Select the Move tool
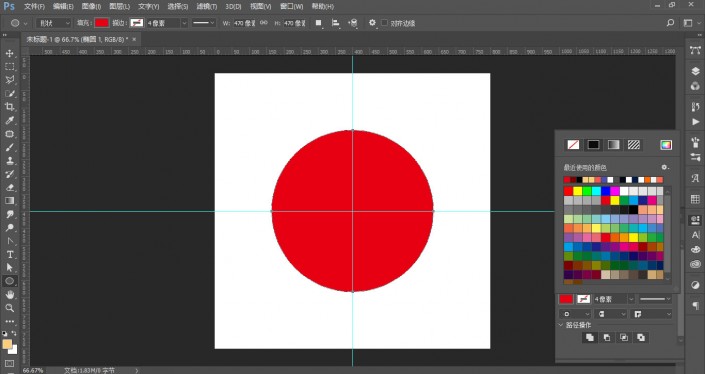 click(x=9, y=53)
